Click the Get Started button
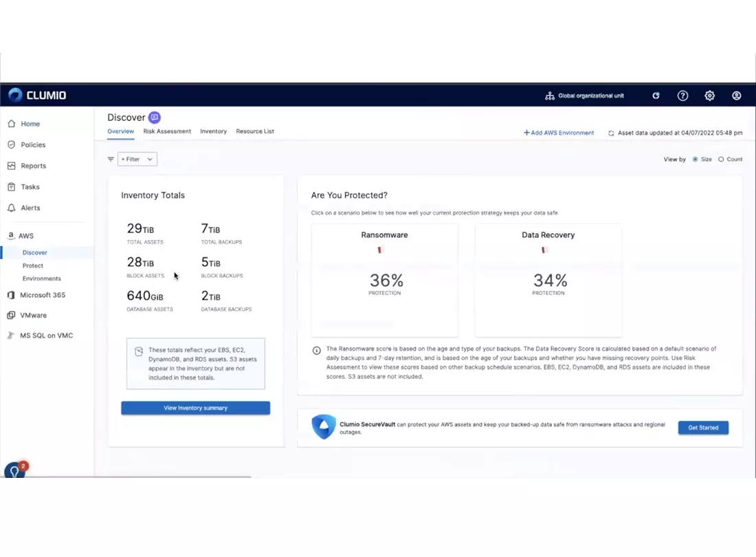 pyautogui.click(x=703, y=428)
